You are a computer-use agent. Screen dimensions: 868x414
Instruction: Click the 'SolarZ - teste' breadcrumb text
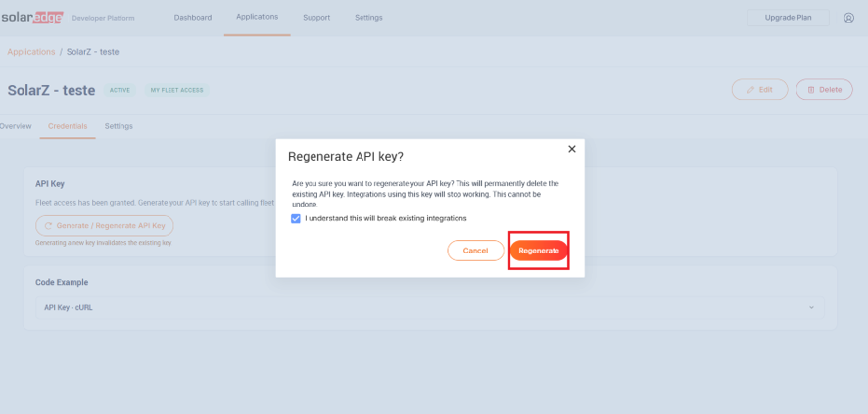point(92,52)
